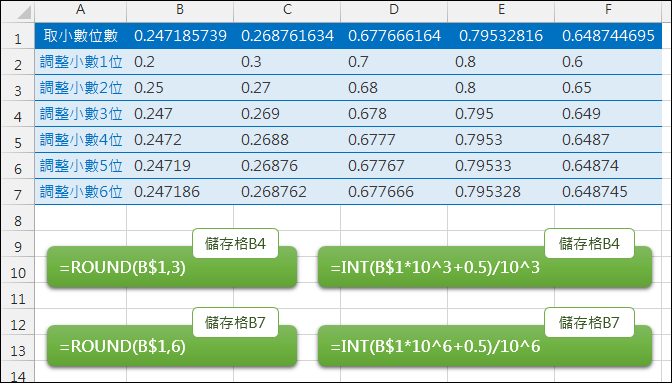Screen dimensions: 672x383
Task: Click cell showing 0.677666
Action: (x=394, y=192)
